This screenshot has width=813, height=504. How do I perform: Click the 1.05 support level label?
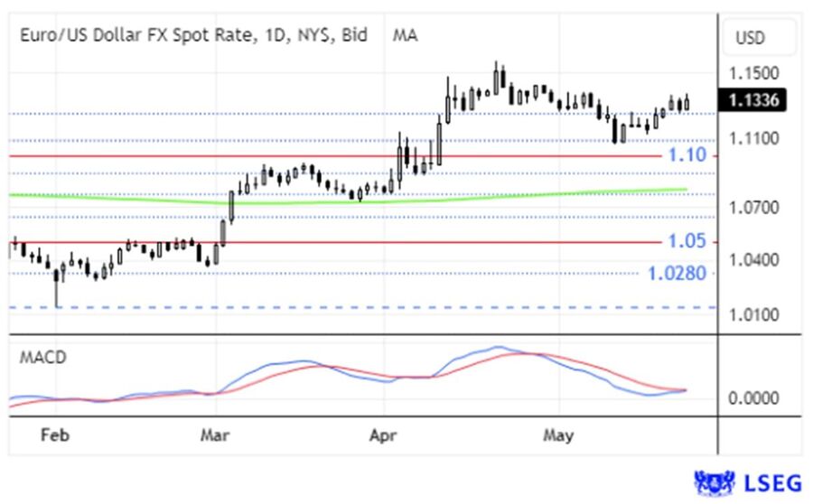pos(687,241)
